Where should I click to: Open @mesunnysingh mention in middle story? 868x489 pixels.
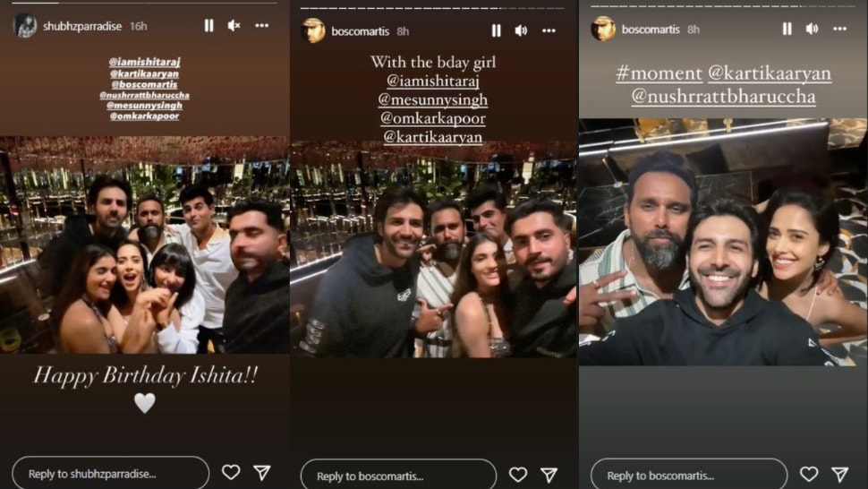(x=433, y=99)
